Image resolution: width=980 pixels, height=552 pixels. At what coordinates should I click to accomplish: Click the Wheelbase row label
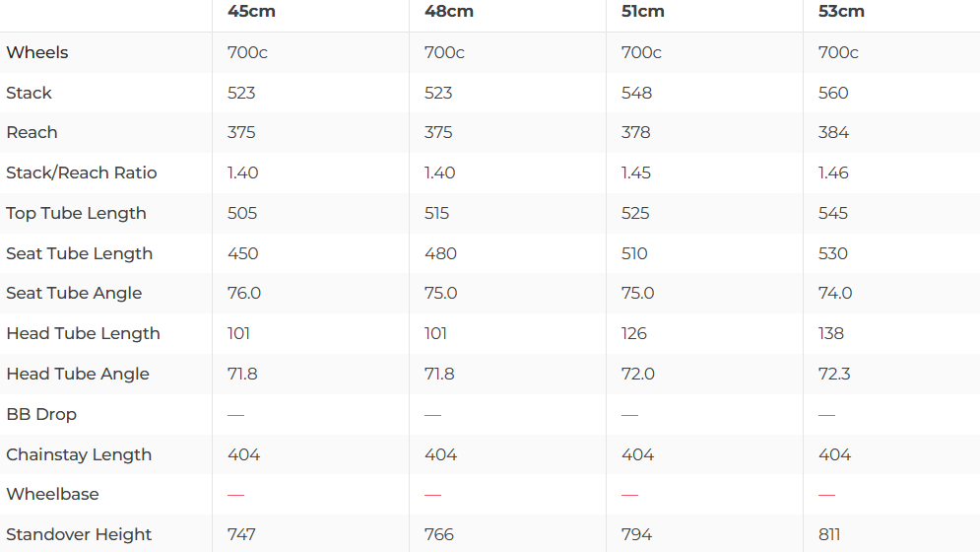point(52,494)
